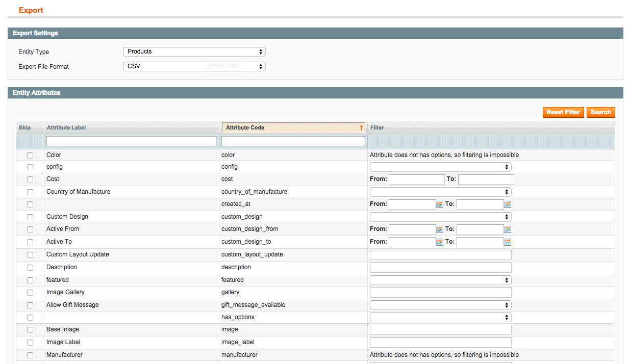Check Skip box for Country of Manufacture
The width and height of the screenshot is (629, 364).
pos(30,192)
